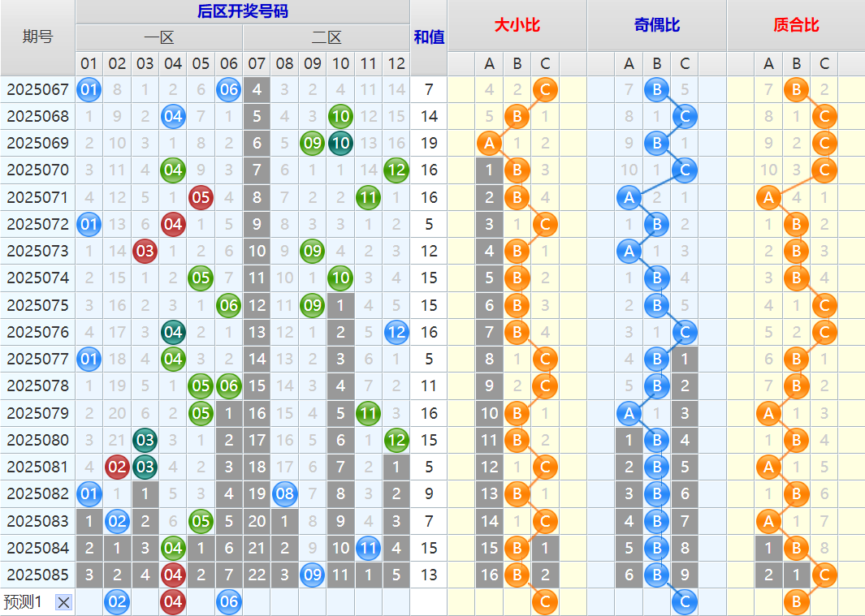
Task: Click the C sub-header under 质合比
Action: (824, 64)
